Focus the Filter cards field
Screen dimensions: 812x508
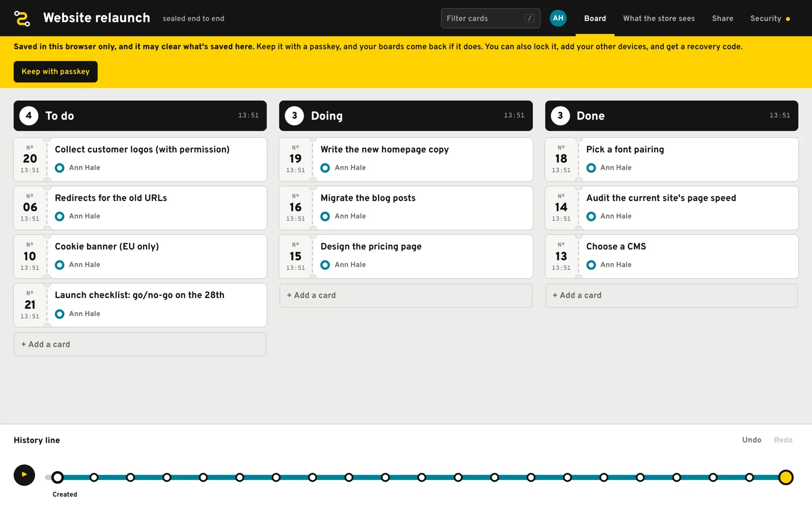coord(490,18)
